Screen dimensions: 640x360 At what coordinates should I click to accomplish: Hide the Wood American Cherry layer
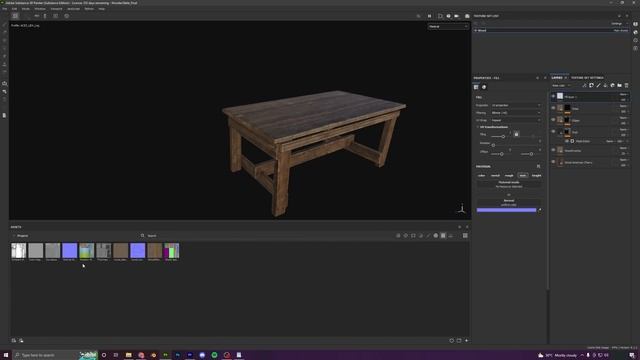[x=553, y=162]
